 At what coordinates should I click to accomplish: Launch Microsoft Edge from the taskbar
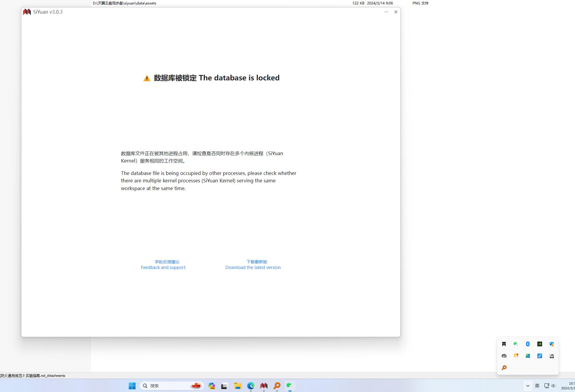[251, 386]
